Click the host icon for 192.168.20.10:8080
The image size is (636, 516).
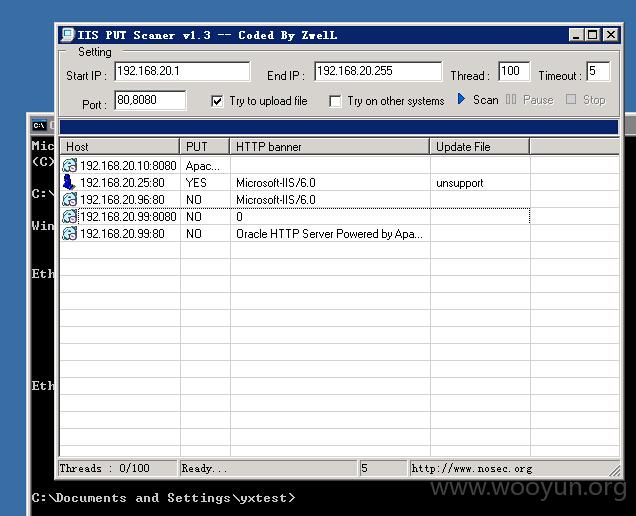point(69,166)
